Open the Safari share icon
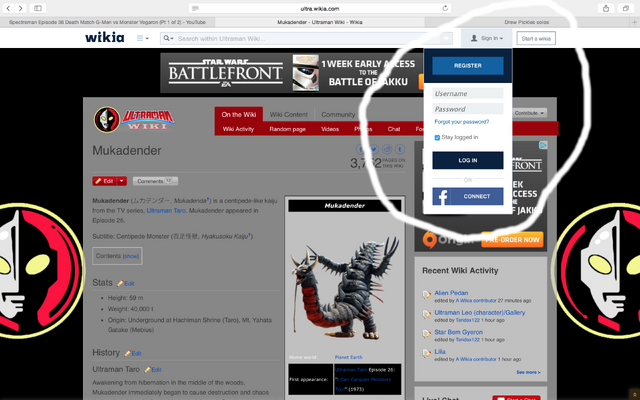640x400 pixels. click(606, 8)
